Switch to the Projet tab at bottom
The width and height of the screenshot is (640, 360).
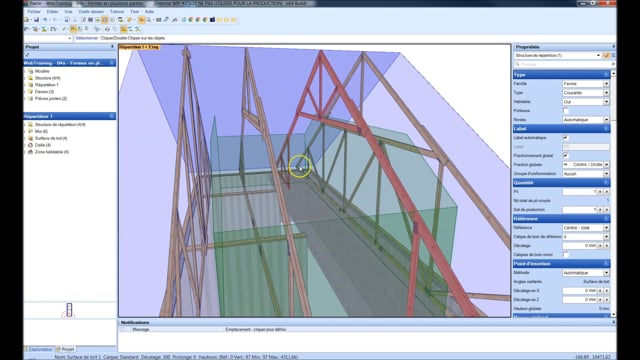[66, 349]
